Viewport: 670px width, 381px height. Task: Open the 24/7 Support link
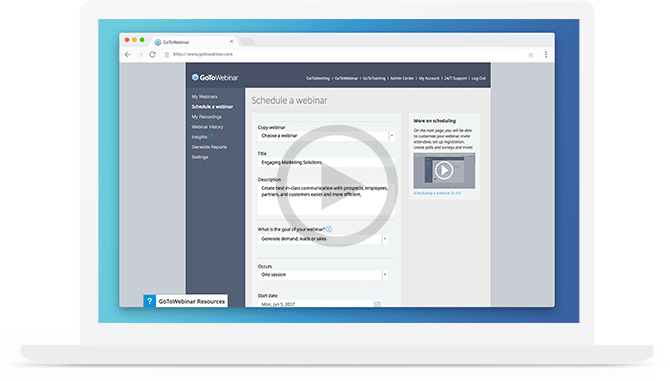coord(455,78)
